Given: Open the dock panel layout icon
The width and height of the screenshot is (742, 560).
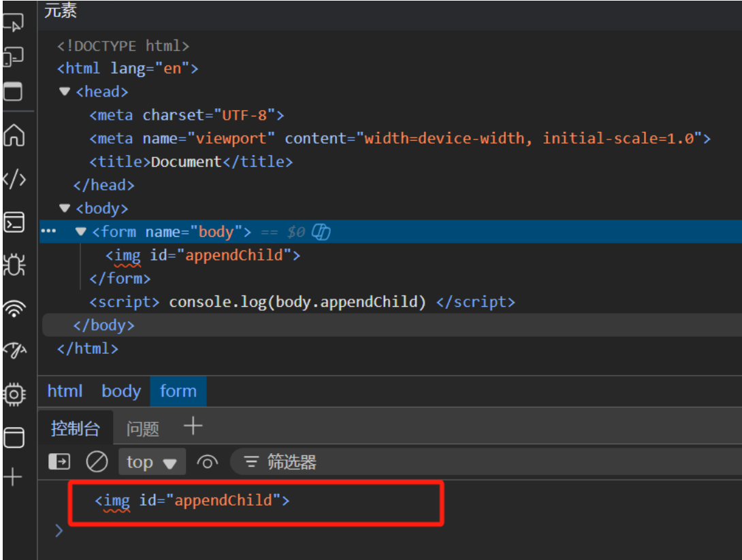Looking at the screenshot, I should [x=13, y=92].
